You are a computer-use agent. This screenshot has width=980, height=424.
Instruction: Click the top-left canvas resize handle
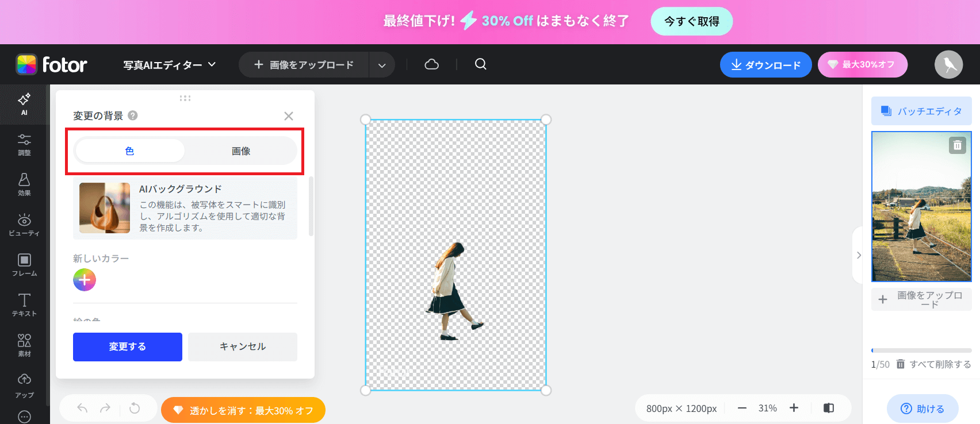coord(365,120)
